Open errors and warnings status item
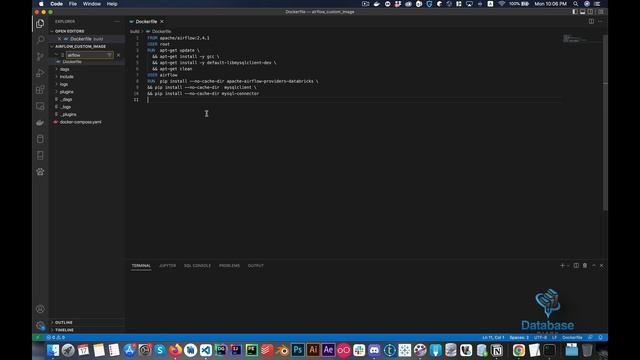Viewport: 640px width, 360px height. pyautogui.click(x=56, y=338)
